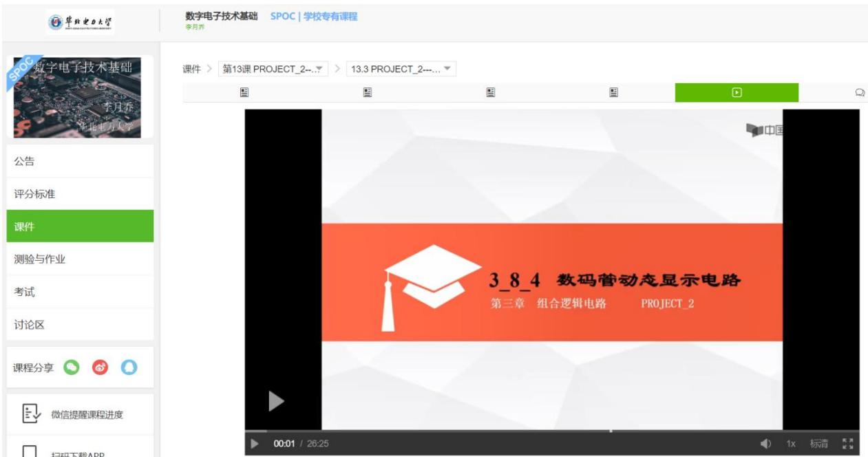Screen dimensions: 868x457
Task: Expand the 第13课 PROJECT_2 chapter dropdown
Action: [x=273, y=69]
